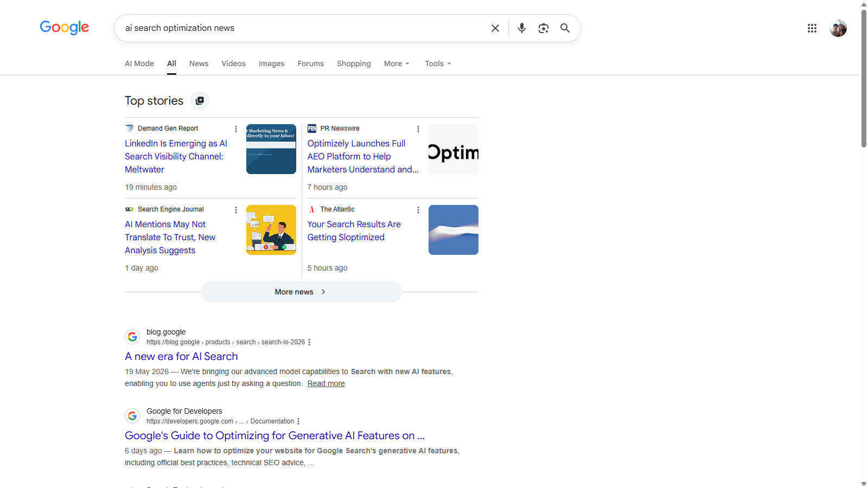Switch to News tab
Viewport: 868px width, 488px height.
click(199, 63)
